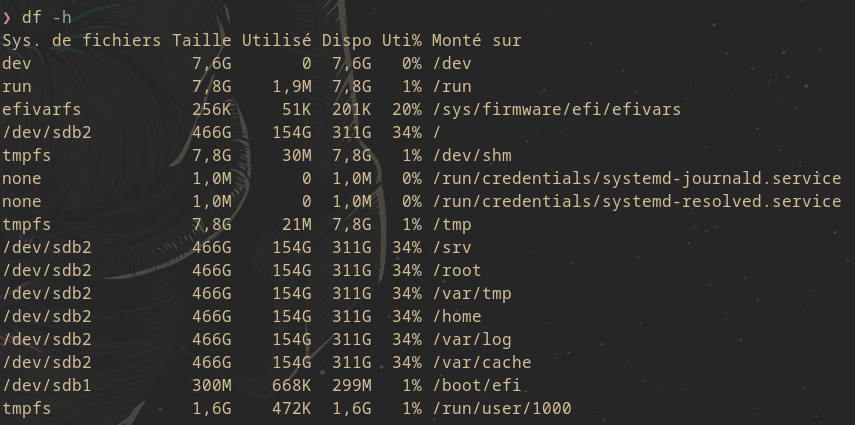This screenshot has height=425, width=855.
Task: Click the /sys/firmware/efi/efivars mount path
Action: [x=557, y=110]
